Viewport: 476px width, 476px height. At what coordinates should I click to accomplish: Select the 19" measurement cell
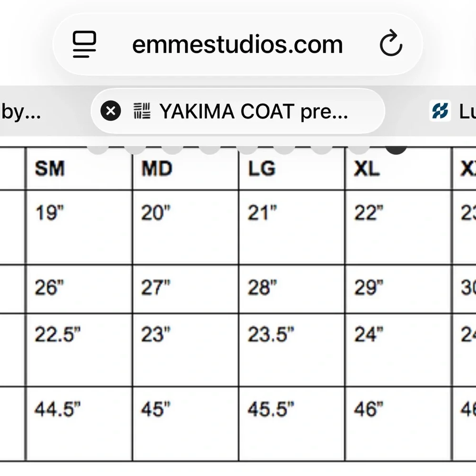[x=50, y=213]
